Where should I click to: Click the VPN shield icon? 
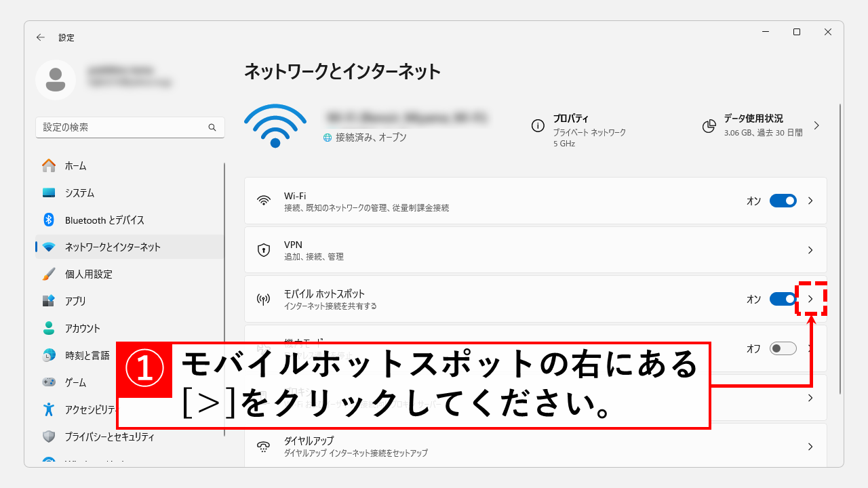(264, 250)
